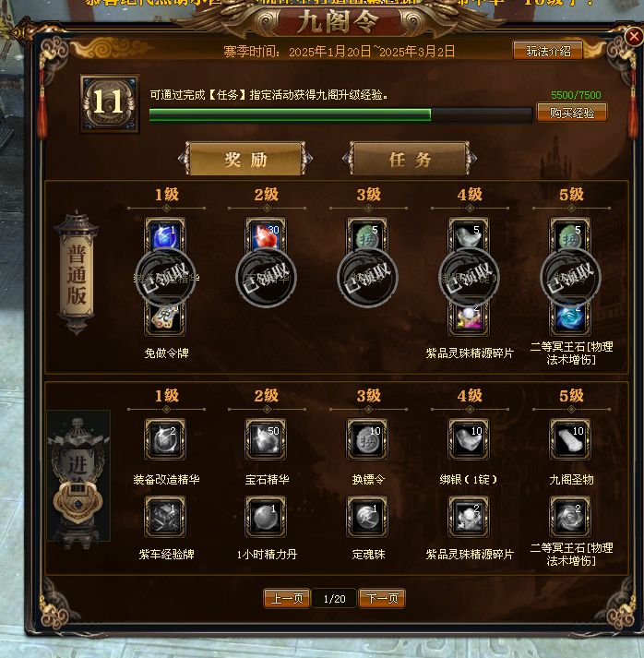
Task: Select the 绑银(1锭) reward icon
Action: coord(469,439)
